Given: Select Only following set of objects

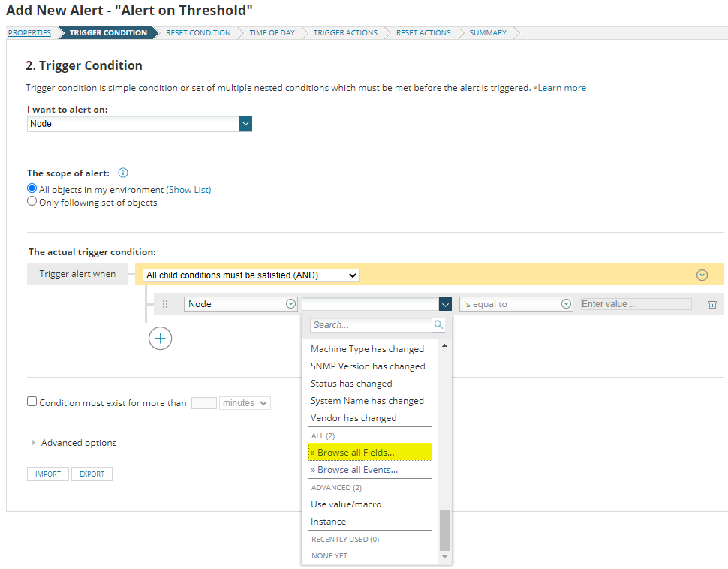Looking at the screenshot, I should (32, 202).
